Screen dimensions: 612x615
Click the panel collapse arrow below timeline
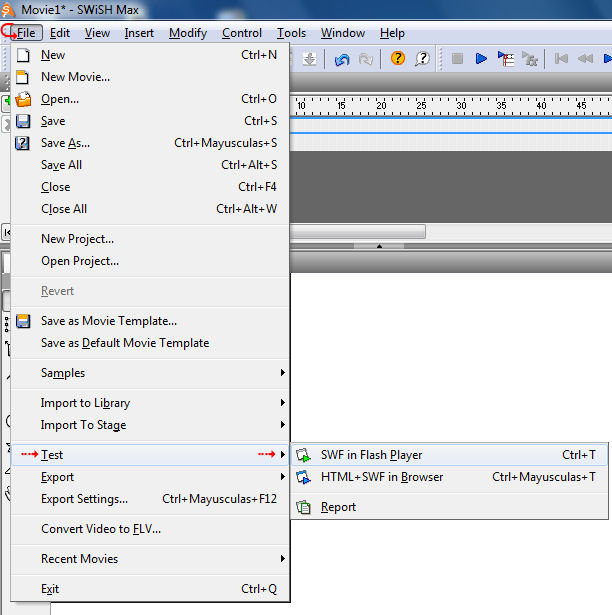[379, 246]
